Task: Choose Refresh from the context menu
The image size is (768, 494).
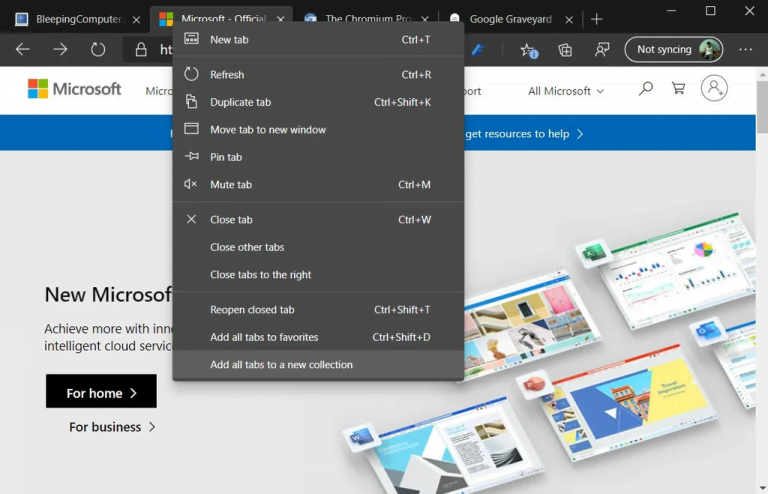Action: click(x=318, y=74)
